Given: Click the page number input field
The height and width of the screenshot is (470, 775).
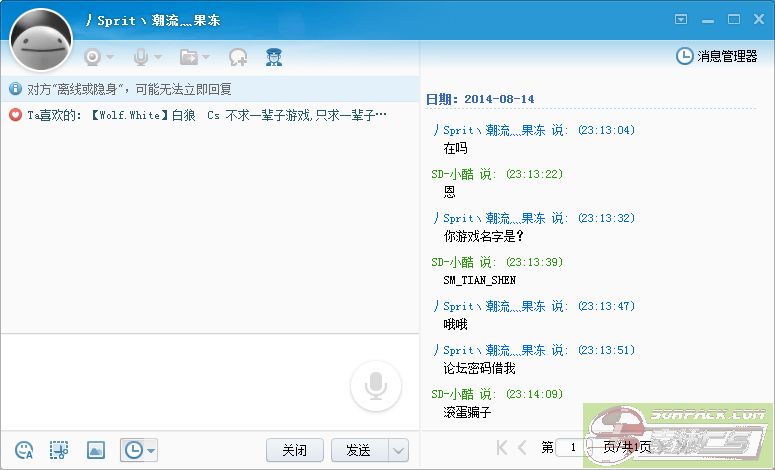Looking at the screenshot, I should coord(572,447).
